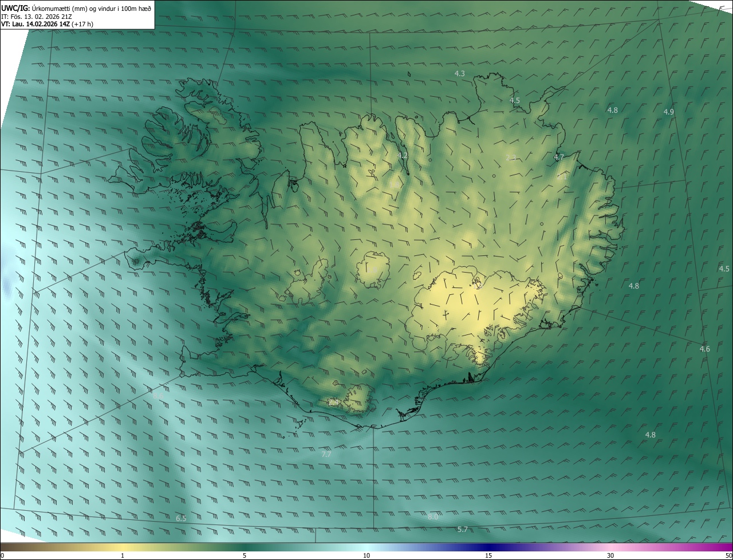Click the 1 tick on the colour scale
This screenshot has width=733, height=560.
(x=123, y=555)
